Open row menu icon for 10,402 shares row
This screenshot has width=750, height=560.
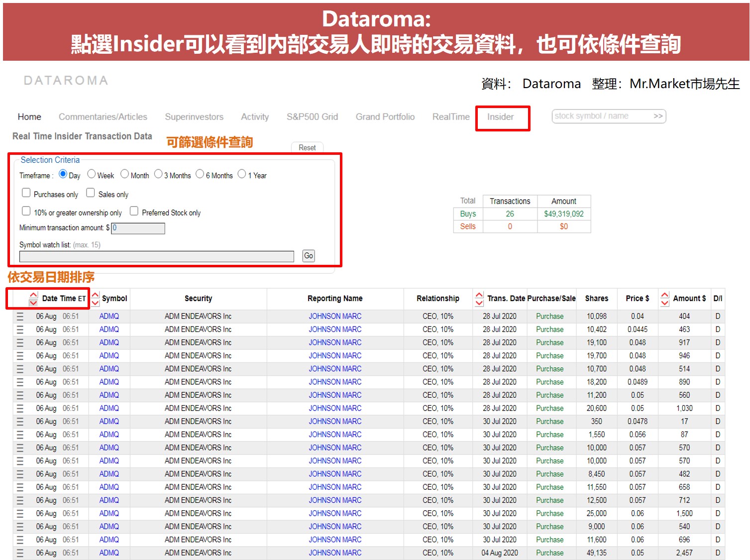click(20, 330)
